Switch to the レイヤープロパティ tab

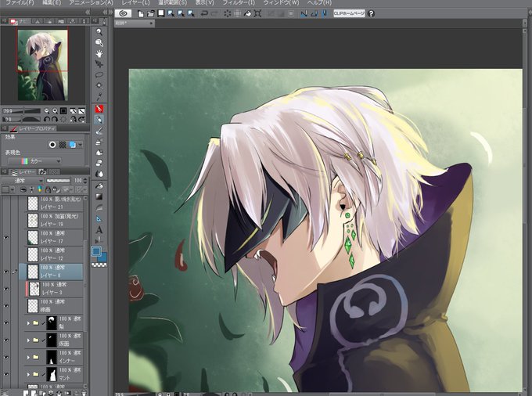click(33, 128)
